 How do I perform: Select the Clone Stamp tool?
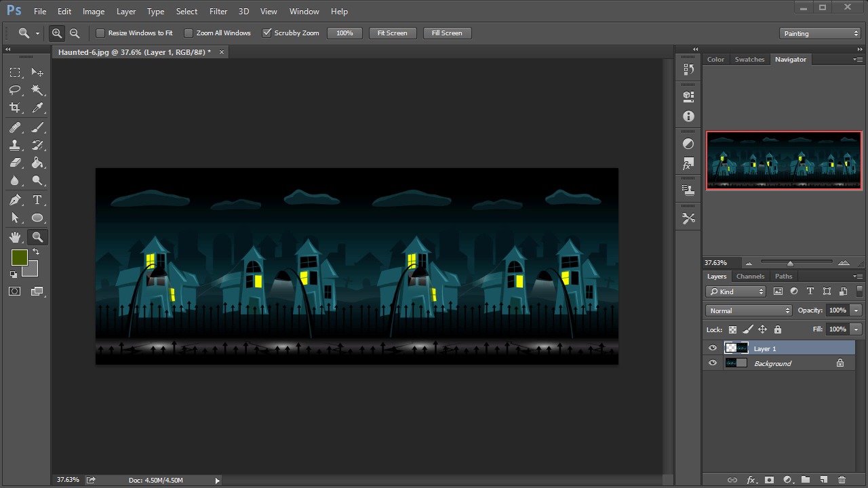point(15,145)
